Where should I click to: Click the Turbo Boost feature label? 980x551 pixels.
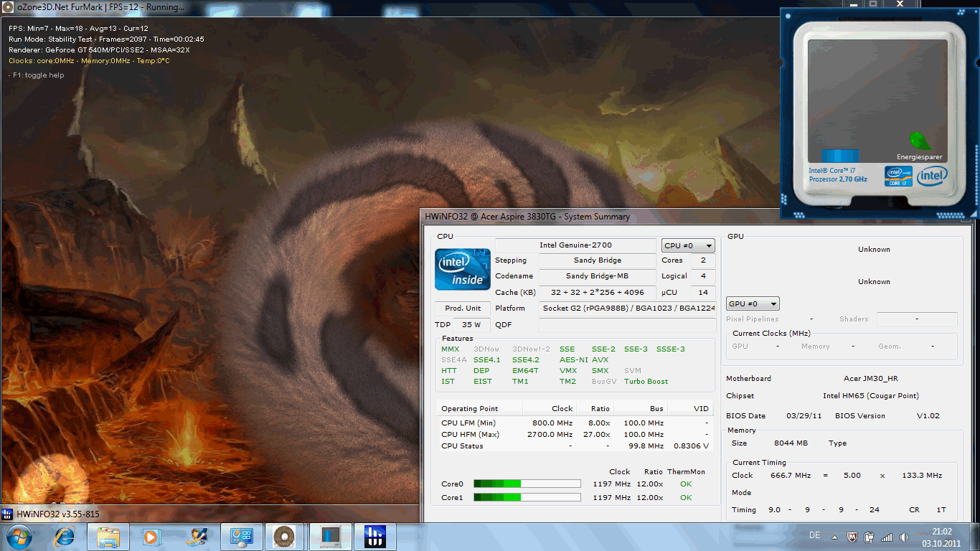(x=646, y=381)
